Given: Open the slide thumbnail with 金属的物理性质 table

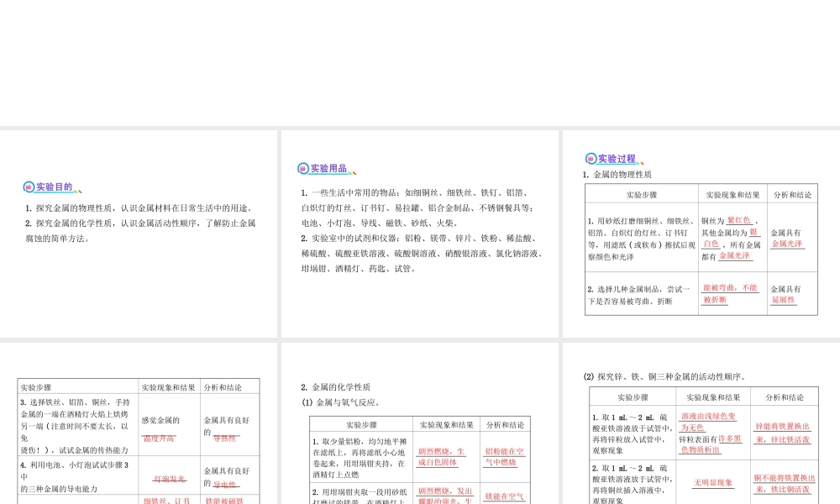Looking at the screenshot, I should point(701,234).
